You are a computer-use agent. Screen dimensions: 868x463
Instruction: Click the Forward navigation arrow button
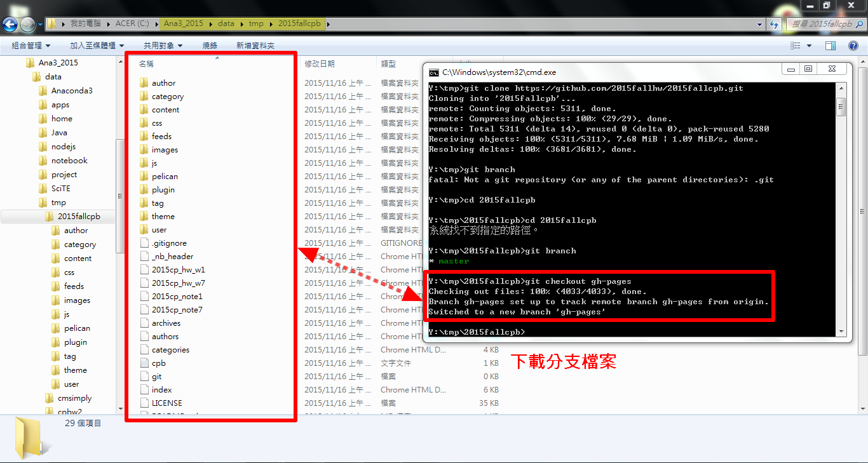tap(27, 24)
